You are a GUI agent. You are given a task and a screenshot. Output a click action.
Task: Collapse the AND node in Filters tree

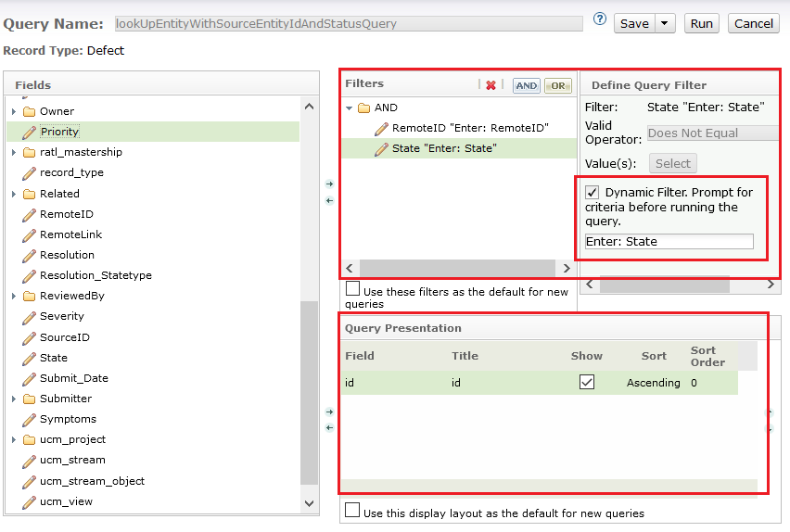tap(350, 108)
